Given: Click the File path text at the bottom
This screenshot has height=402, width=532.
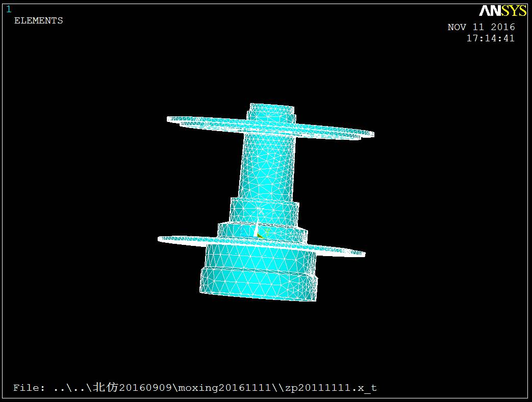Looking at the screenshot, I should [x=195, y=388].
